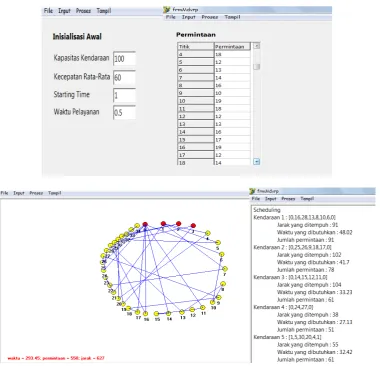
Task: Click the Kendaraan 2 route line
Action: [292, 247]
